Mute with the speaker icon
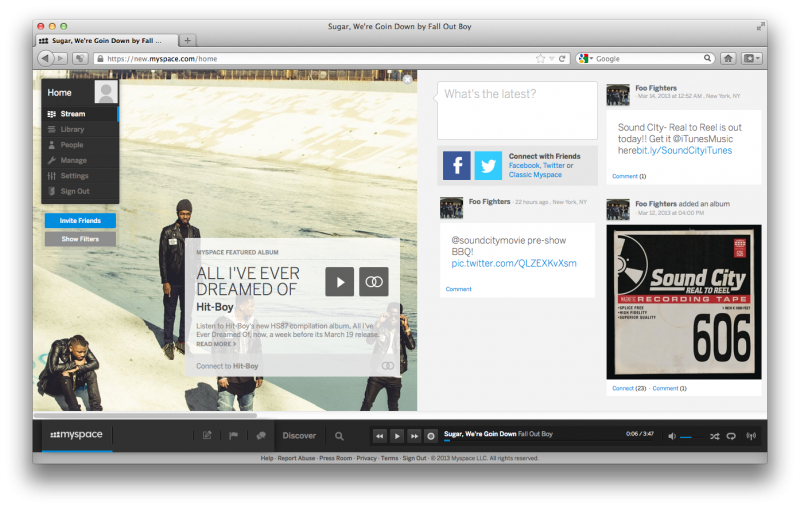The height and width of the screenshot is (509, 800). tap(672, 436)
